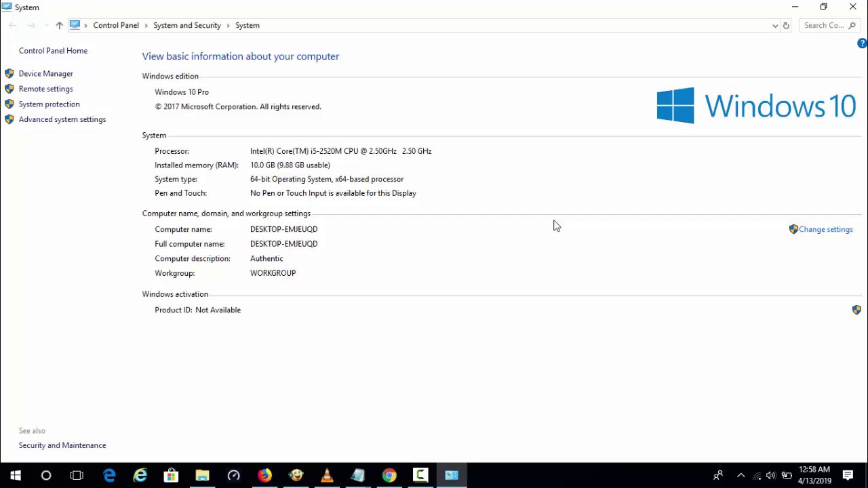
Task: Click the shield icon in Windows activation row
Action: coord(856,310)
